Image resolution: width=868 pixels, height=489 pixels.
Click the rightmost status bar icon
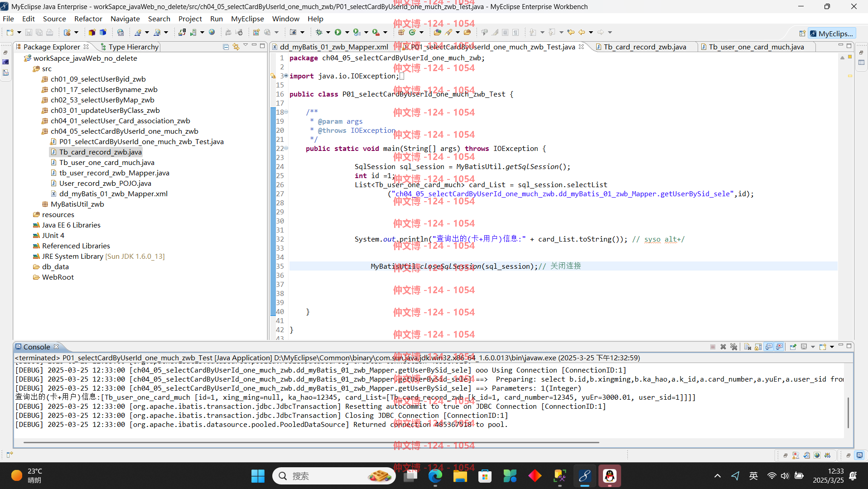(x=859, y=455)
